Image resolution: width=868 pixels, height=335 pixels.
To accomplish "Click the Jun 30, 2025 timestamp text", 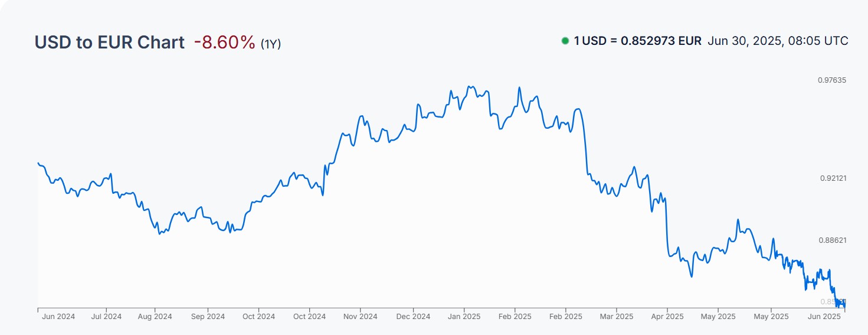I will pyautogui.click(x=778, y=41).
